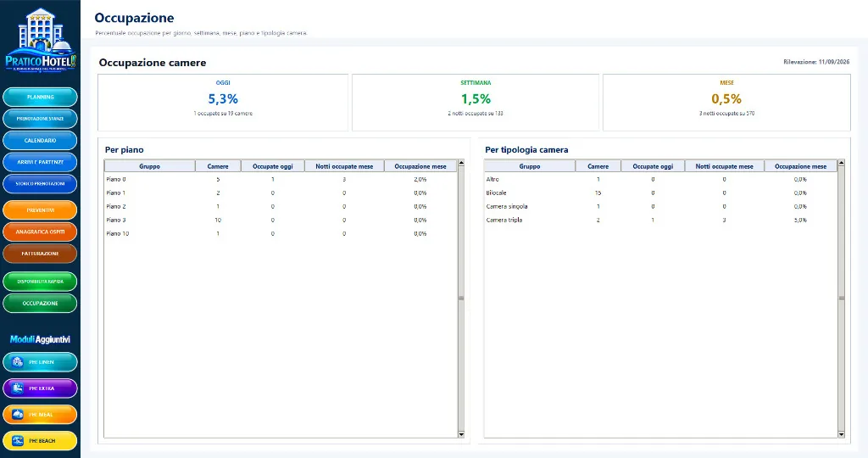The image size is (868, 458).
Task: Select the Bilocale room type row
Action: click(660, 193)
